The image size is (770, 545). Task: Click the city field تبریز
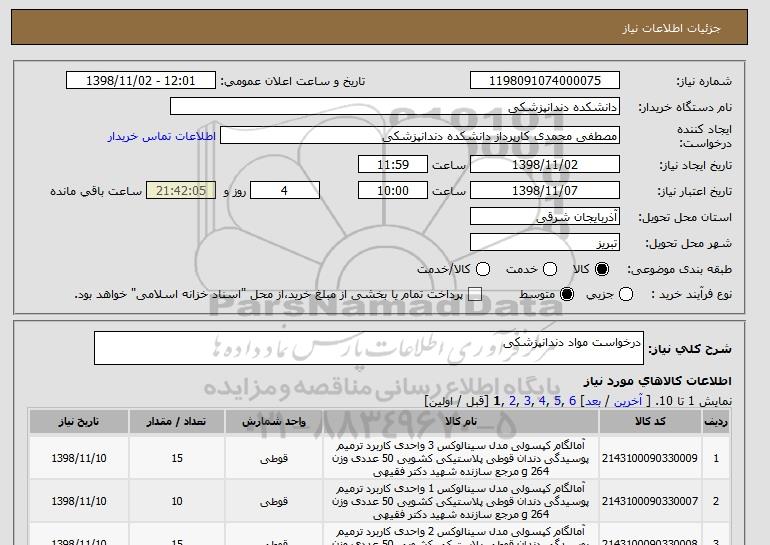click(545, 243)
